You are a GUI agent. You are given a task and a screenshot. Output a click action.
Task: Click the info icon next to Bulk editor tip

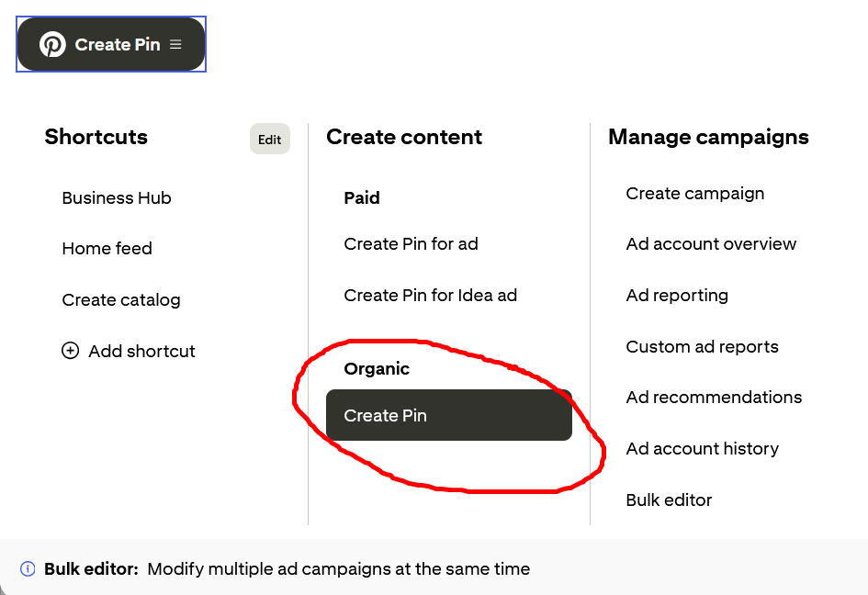pos(28,568)
